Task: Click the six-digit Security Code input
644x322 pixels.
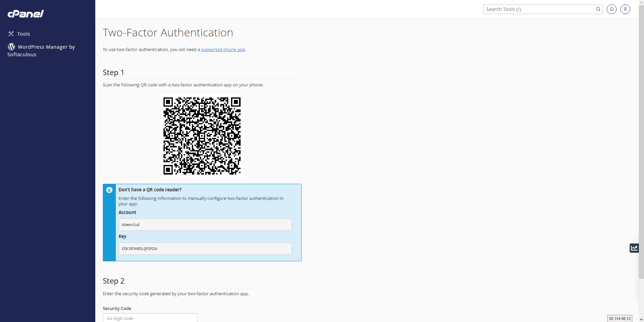Action: pos(150,318)
